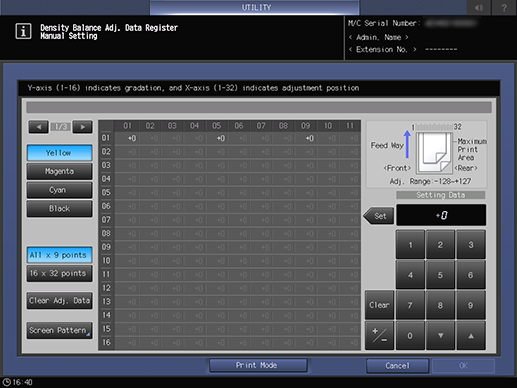Click column header 07
This screenshot has height=388, width=517.
(261, 126)
